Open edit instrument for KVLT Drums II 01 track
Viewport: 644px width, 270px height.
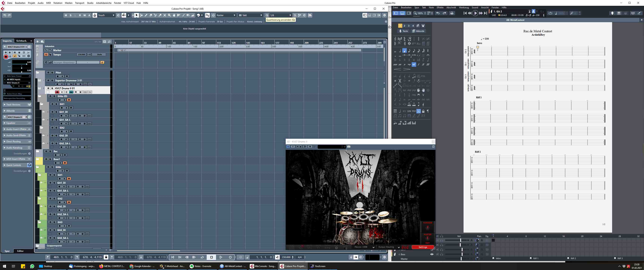coord(71,92)
